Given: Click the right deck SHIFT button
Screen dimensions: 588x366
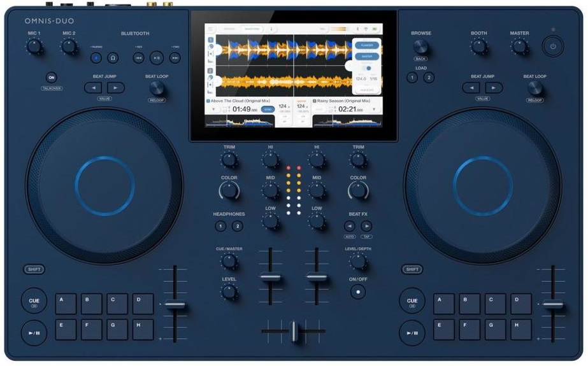Looking at the screenshot, I should pos(412,269).
